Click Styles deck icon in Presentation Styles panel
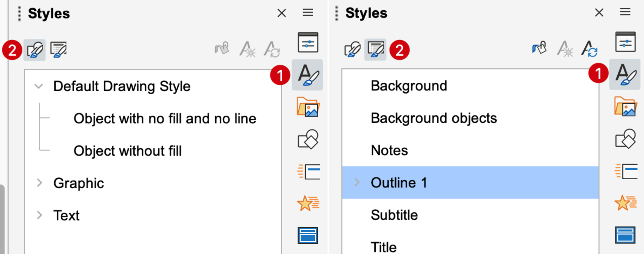 pos(625,74)
